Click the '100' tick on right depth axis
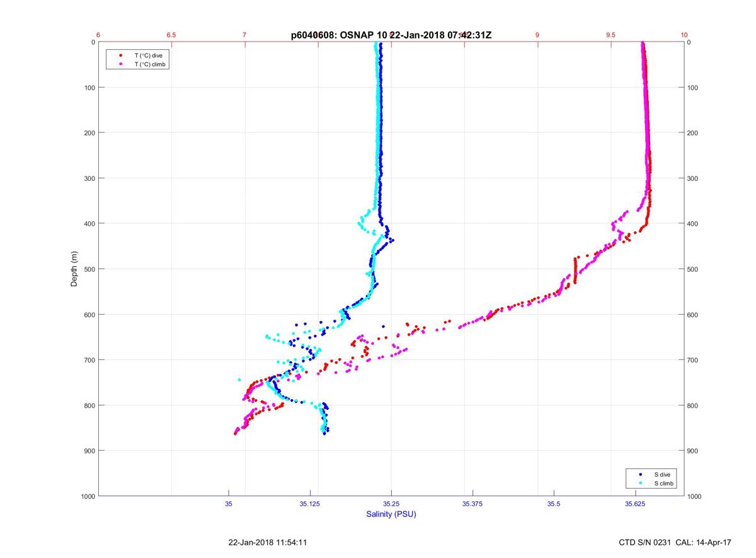Viewport: 756px width, 558px height. pos(693,88)
